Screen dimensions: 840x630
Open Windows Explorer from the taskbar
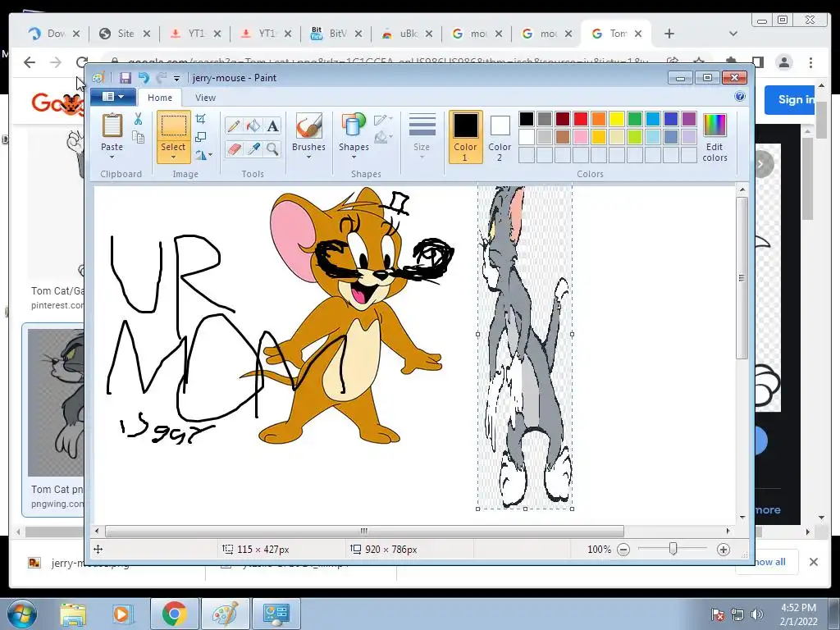73,614
